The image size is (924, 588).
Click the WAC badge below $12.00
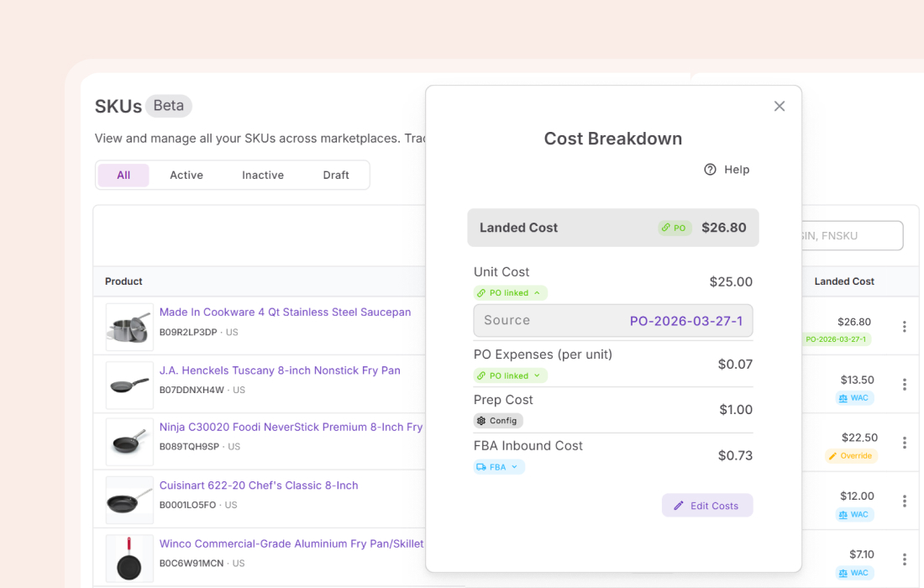coord(855,514)
